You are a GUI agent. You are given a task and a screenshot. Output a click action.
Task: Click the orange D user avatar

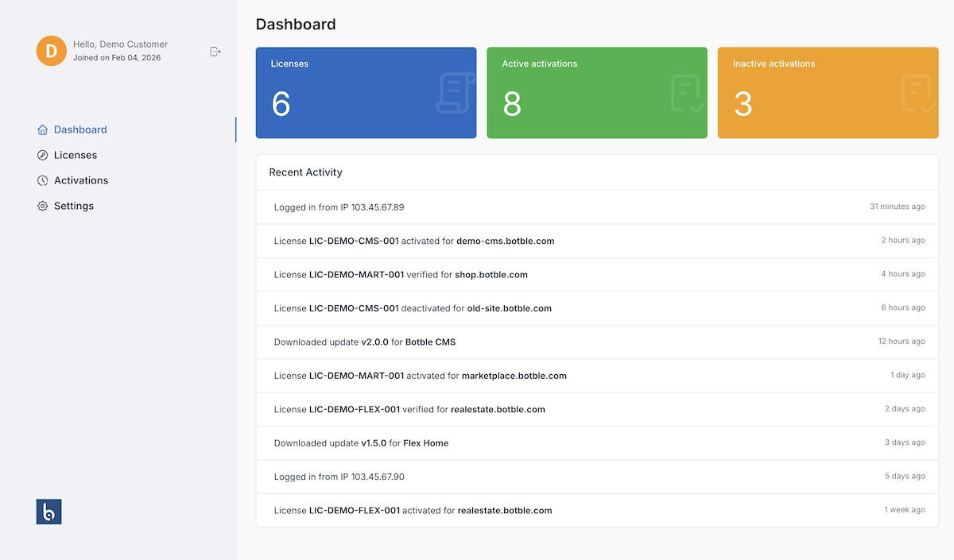pos(51,52)
